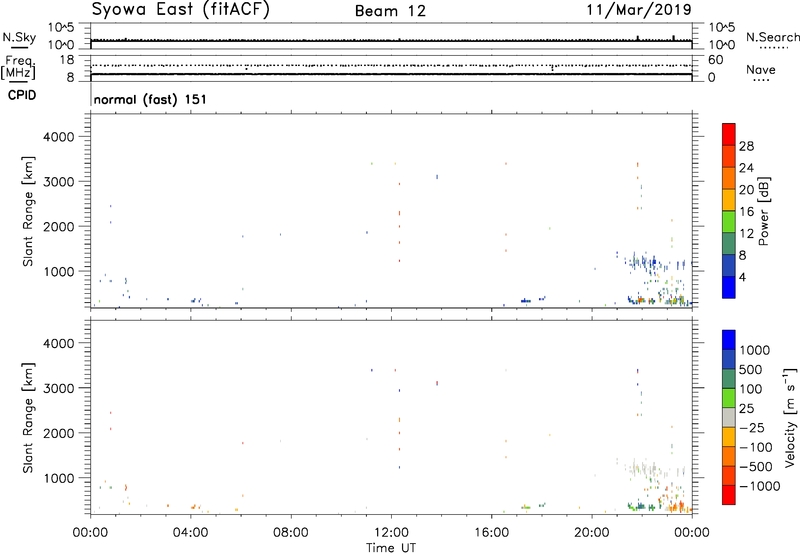
Task: Click the 'Power [dB]' colorbar label
Action: tap(763, 211)
